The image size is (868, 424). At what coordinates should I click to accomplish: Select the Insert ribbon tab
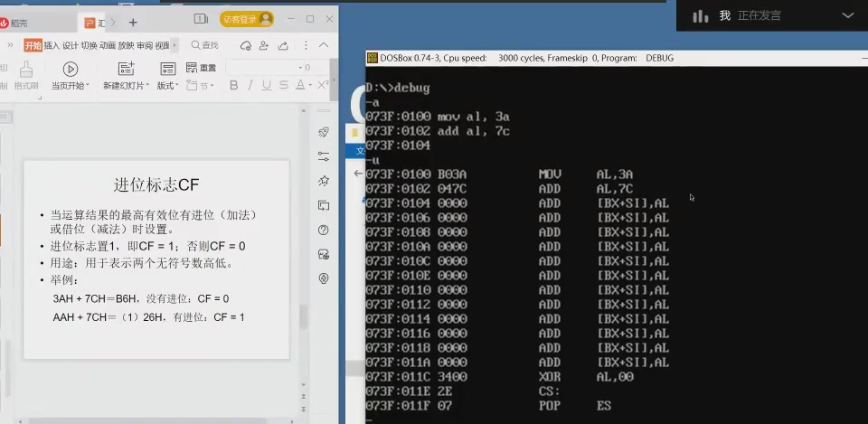coord(52,45)
